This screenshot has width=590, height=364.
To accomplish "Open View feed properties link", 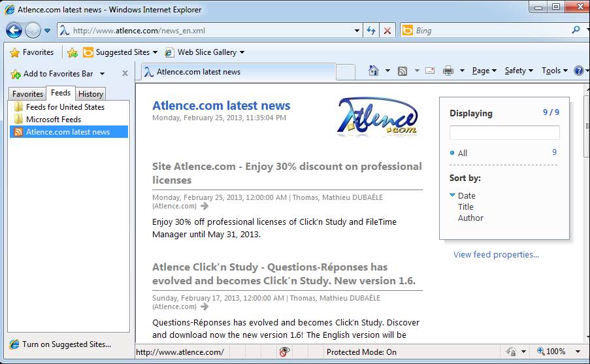I will (x=496, y=254).
